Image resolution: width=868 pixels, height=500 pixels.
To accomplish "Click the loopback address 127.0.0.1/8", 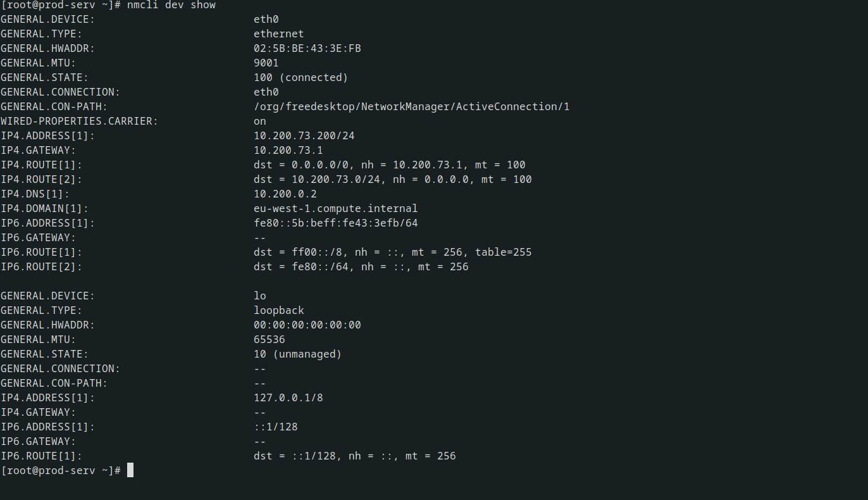I will point(288,398).
